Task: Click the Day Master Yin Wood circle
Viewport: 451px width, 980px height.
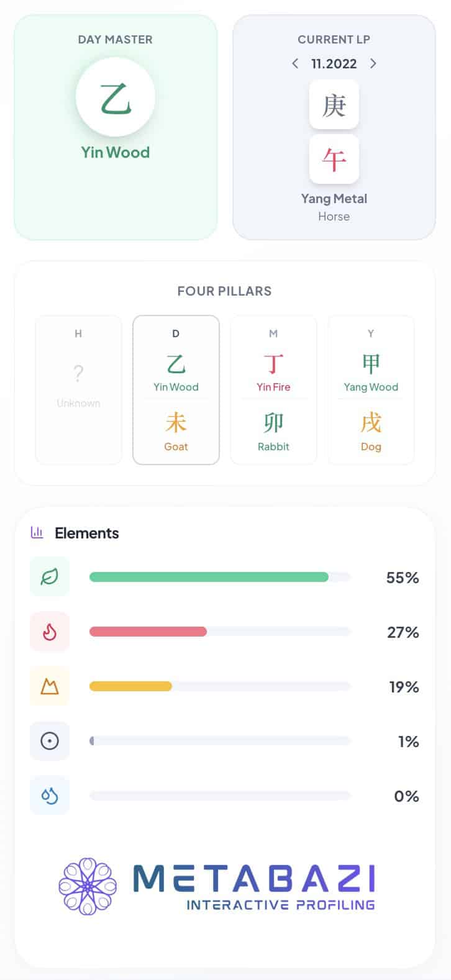Action: (x=116, y=98)
